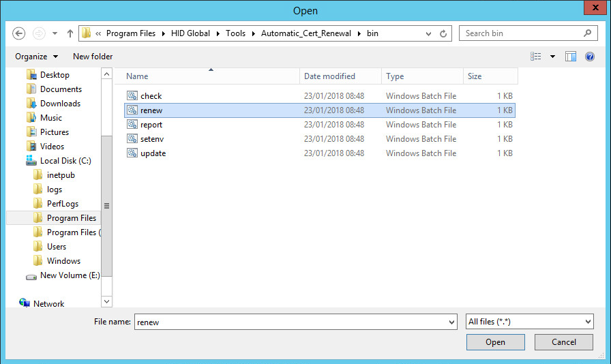The width and height of the screenshot is (611, 364).
Task: Select the setenv batch file
Action: [x=153, y=139]
